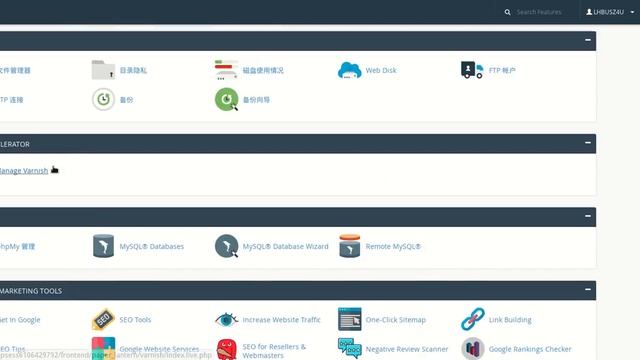640x360 pixels.
Task: Click the Manage Varnish link
Action: pyautogui.click(x=24, y=171)
